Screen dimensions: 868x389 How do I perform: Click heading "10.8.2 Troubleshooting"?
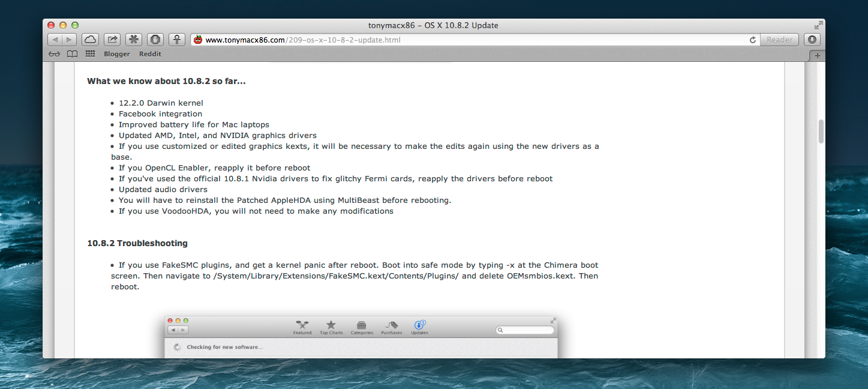(137, 243)
